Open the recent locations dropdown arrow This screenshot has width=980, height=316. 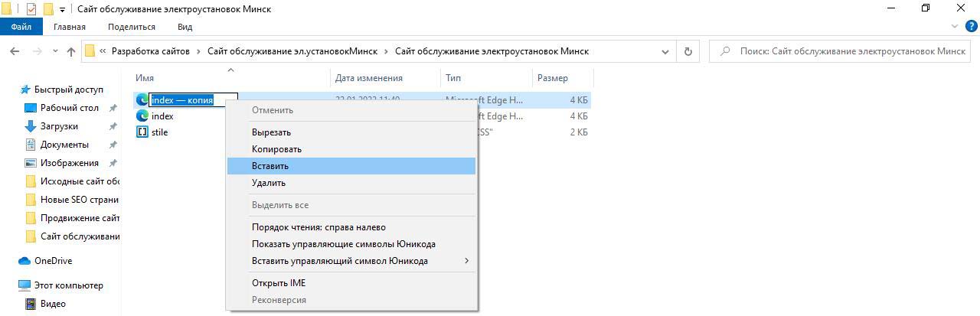[54, 51]
